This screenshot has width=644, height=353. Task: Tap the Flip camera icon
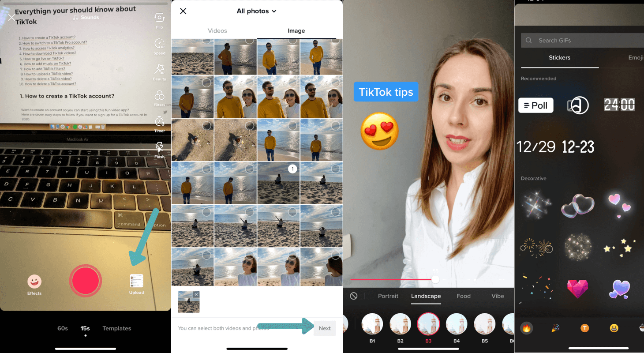pyautogui.click(x=160, y=18)
